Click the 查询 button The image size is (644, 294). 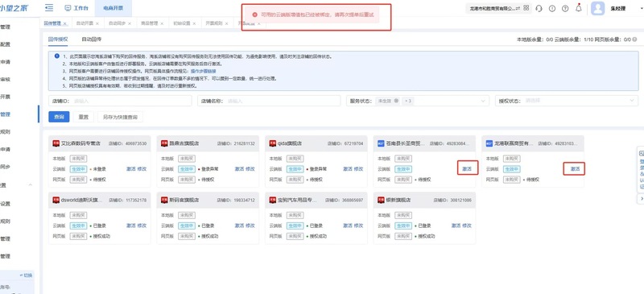click(59, 117)
